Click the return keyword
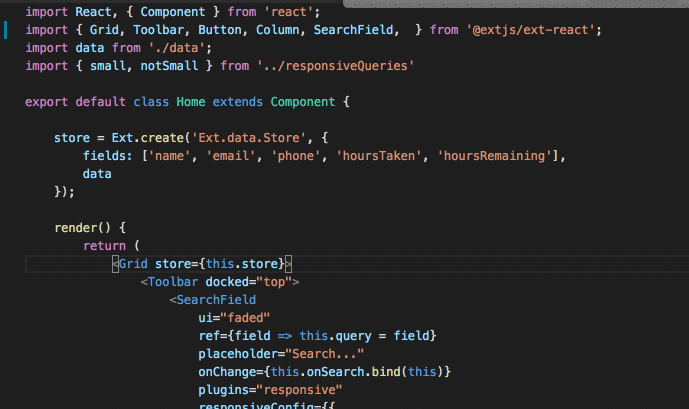Screen dimensions: 689x409 click(105, 246)
